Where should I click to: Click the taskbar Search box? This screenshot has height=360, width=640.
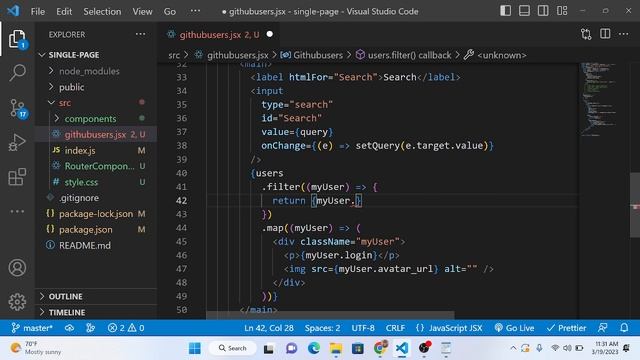232,348
